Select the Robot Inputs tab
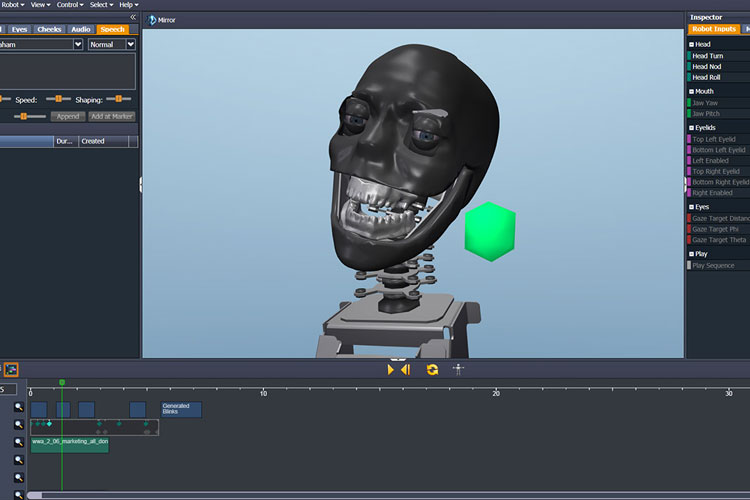The image size is (750, 500). (714, 30)
